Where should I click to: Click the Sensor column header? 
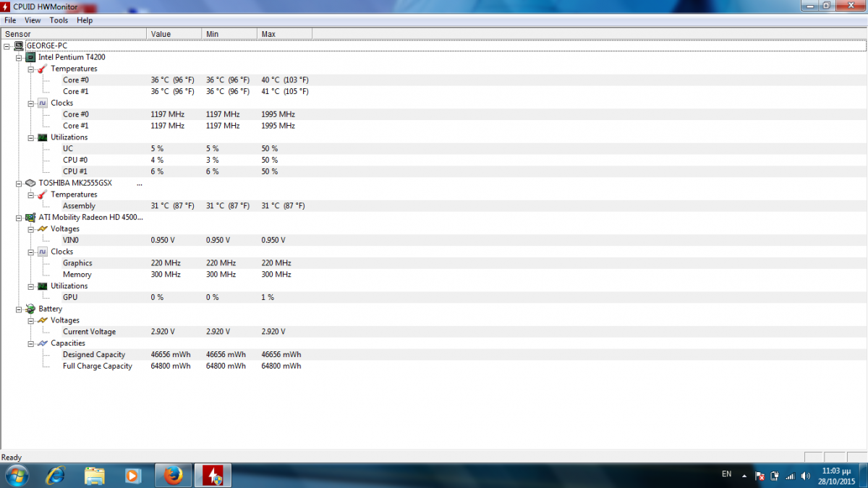click(74, 34)
